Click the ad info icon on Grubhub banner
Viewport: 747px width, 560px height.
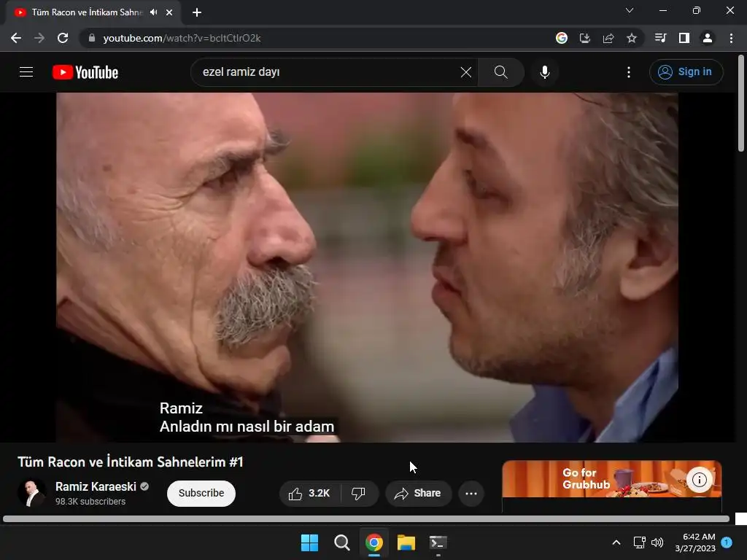(700, 480)
